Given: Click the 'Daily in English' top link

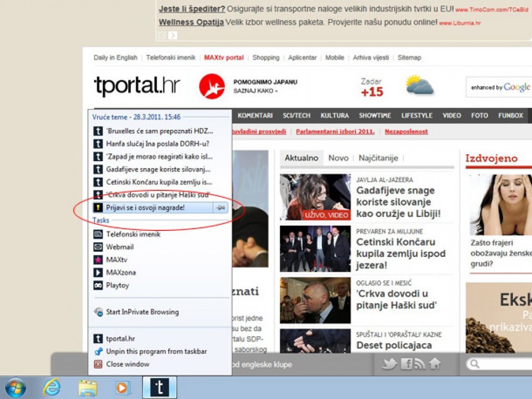Looking at the screenshot, I should (x=115, y=57).
